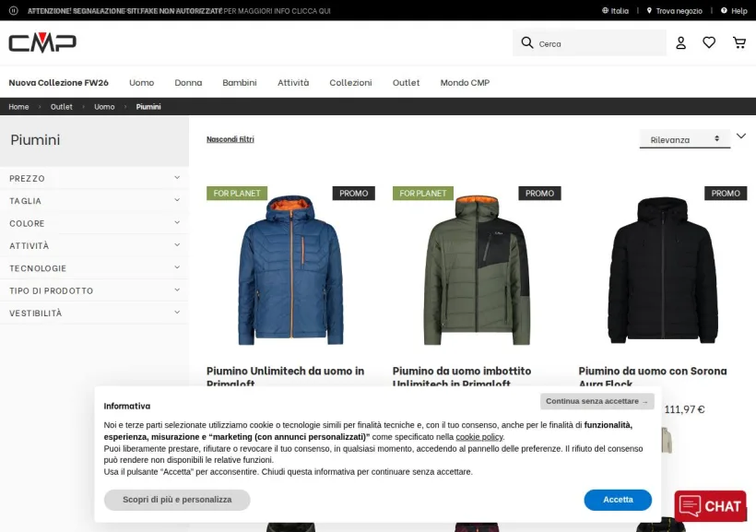The image size is (756, 532).
Task: Open the Bambini menu
Action: point(239,82)
